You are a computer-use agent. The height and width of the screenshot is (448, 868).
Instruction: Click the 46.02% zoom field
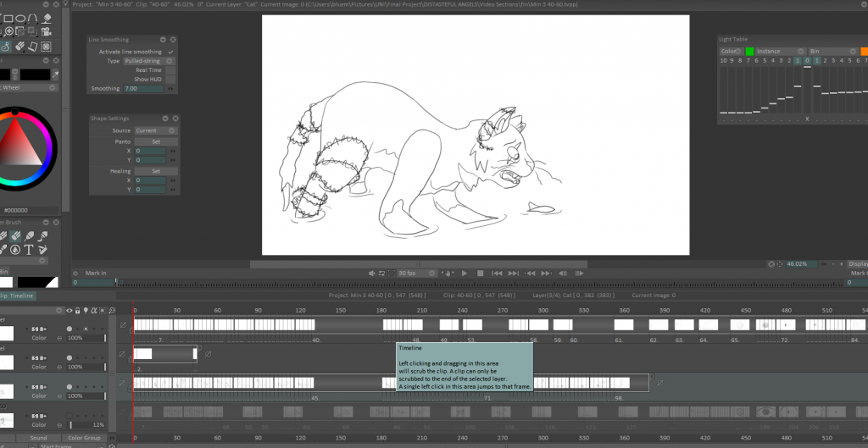tap(802, 264)
